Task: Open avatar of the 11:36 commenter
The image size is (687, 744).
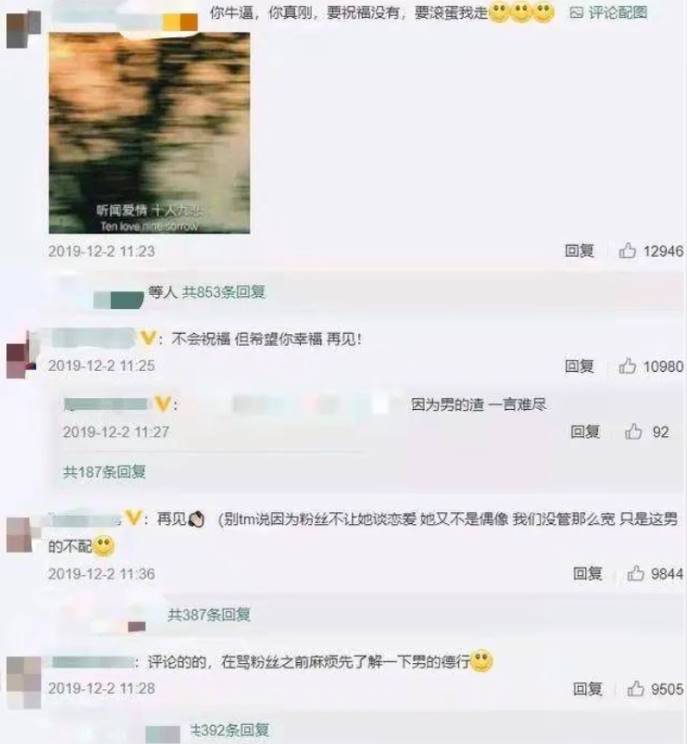Action: coord(19,535)
